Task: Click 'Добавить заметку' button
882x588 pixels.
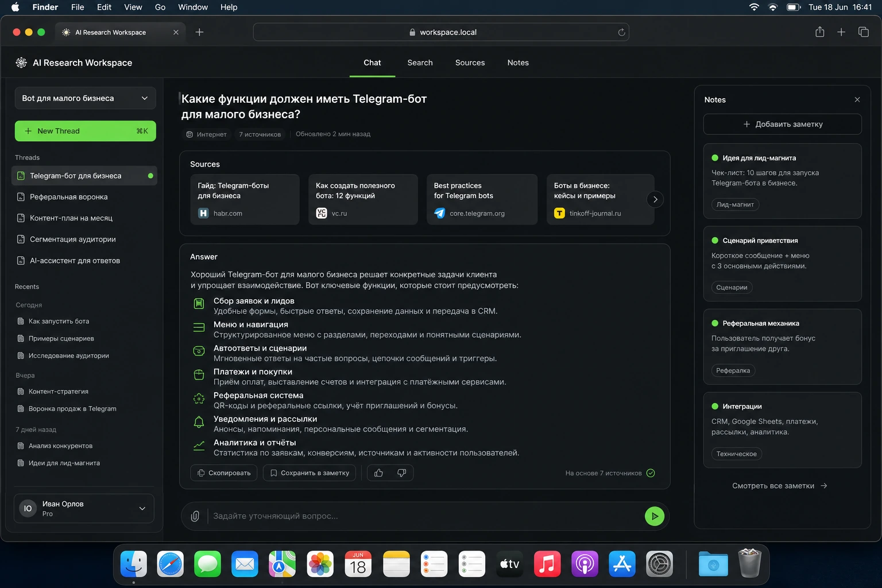Action: (x=783, y=124)
